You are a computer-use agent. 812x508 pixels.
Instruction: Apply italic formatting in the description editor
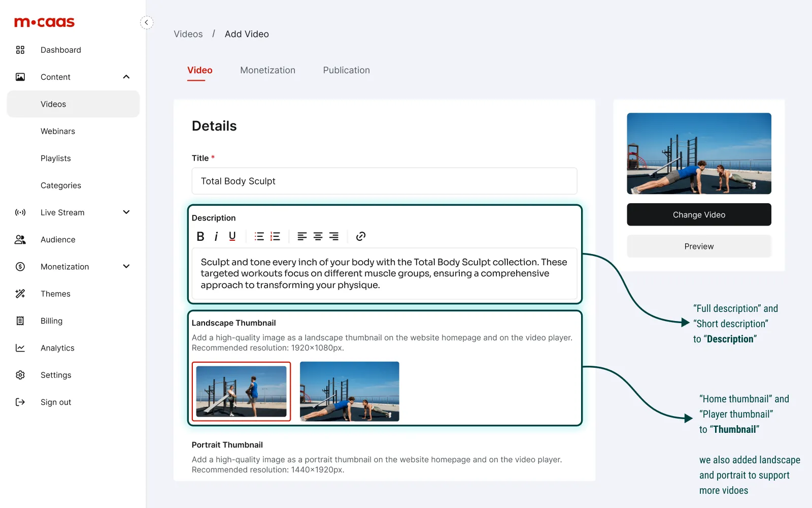[x=216, y=236]
